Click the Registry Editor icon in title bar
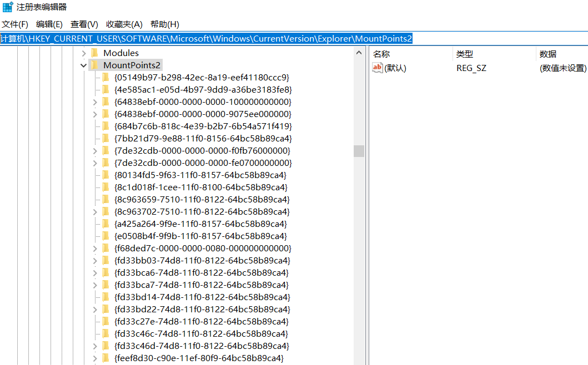This screenshot has width=588, height=365. click(8, 7)
